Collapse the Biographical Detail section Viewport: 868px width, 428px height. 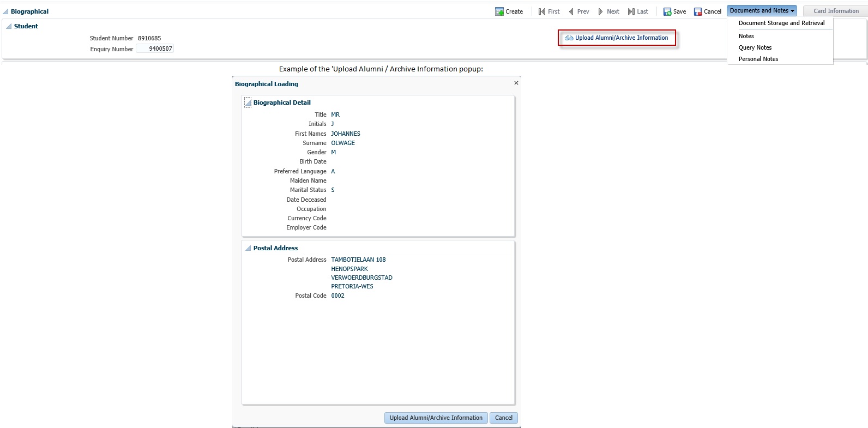pos(248,103)
